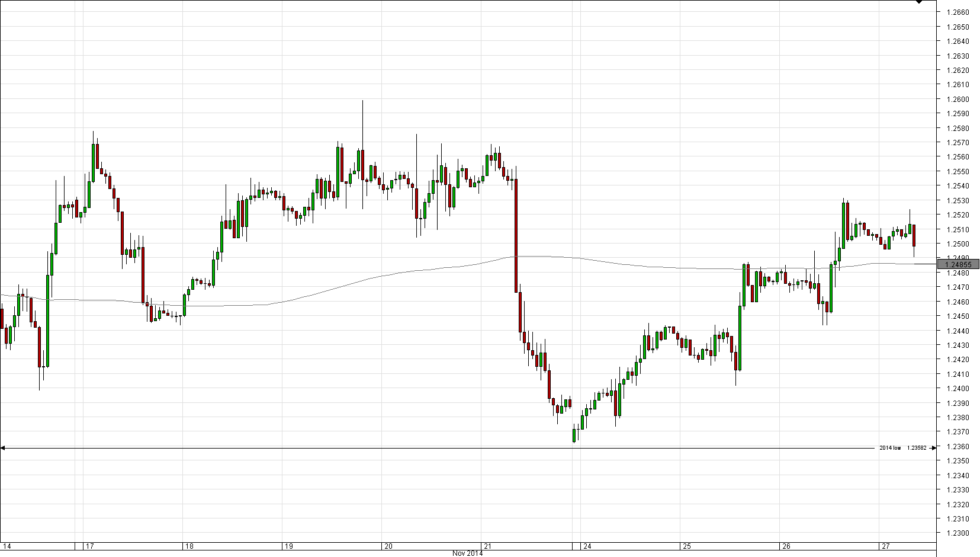The image size is (980, 557).
Task: Pick date label 19 on the time axis
Action: click(x=289, y=546)
